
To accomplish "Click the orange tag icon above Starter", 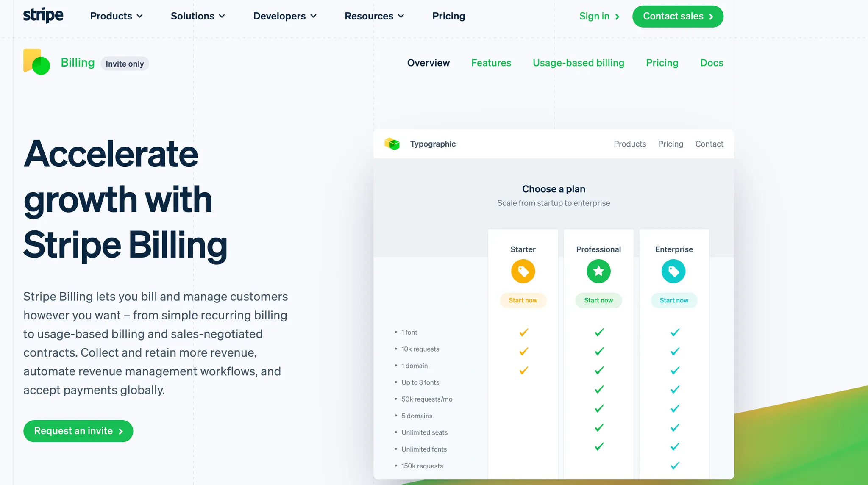I will point(523,271).
